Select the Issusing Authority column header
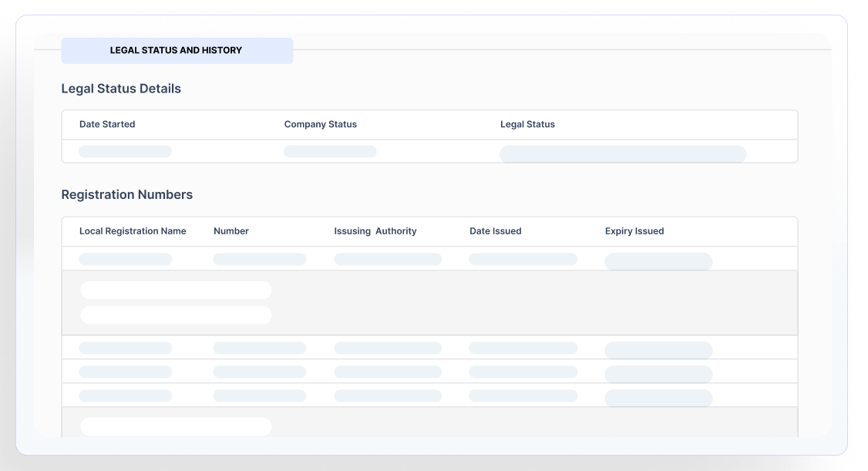 click(x=375, y=231)
